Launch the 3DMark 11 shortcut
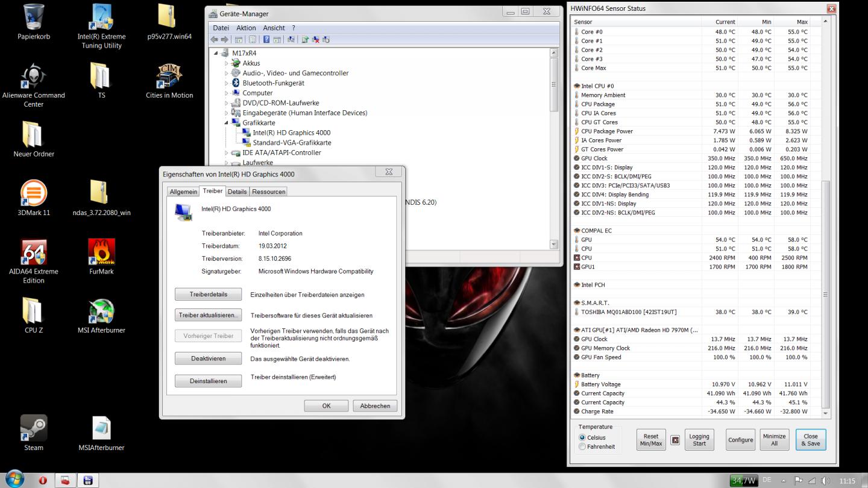 click(34, 198)
